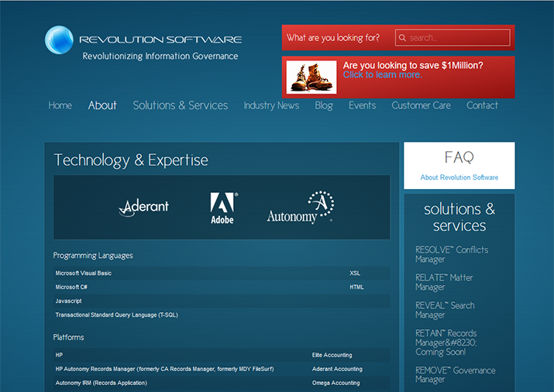Screen dimensions: 554x392
Task: Open RELATE Matter Manager link
Action: click(444, 282)
